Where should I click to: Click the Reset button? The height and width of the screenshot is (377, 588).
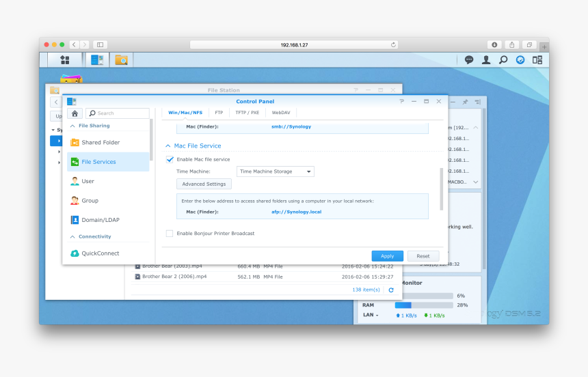tap(423, 256)
